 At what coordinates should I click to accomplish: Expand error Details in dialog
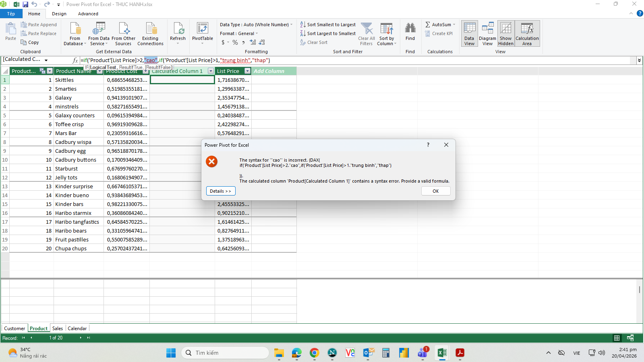[x=220, y=191]
